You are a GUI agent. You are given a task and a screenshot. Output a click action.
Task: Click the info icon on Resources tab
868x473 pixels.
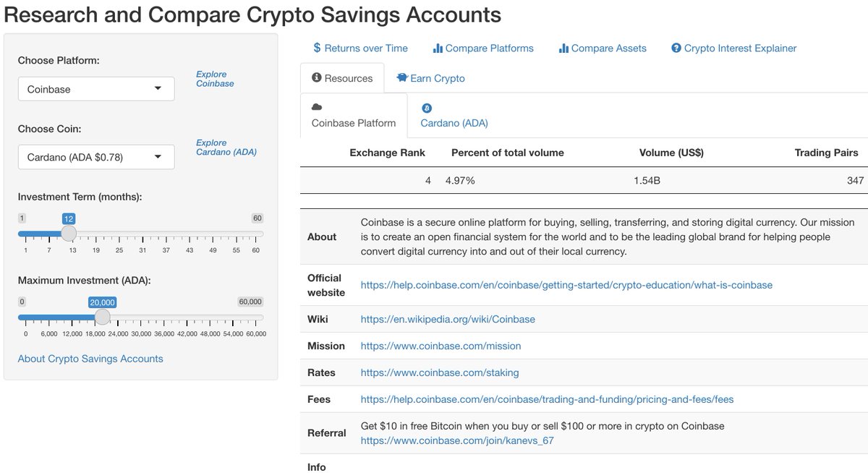click(x=316, y=78)
